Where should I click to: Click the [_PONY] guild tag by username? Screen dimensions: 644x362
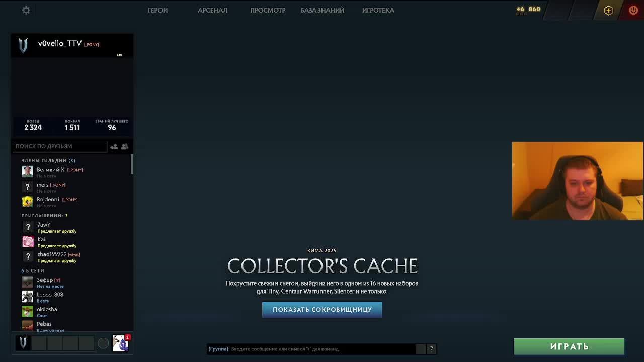[x=91, y=44]
